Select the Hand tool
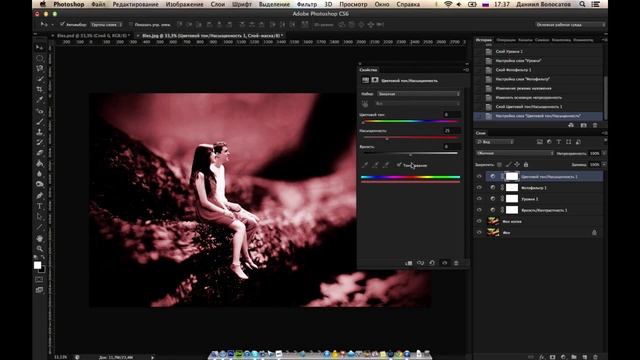 point(40,238)
